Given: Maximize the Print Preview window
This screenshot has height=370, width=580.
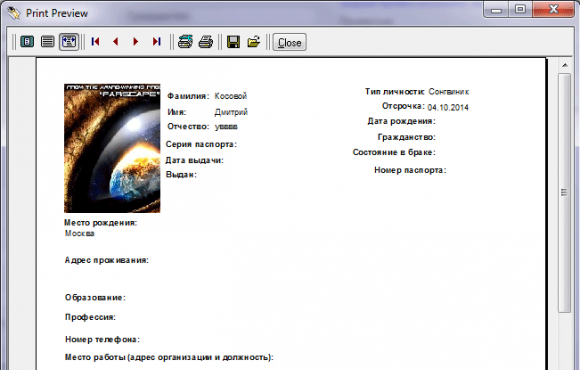Looking at the screenshot, I should click(520, 10).
